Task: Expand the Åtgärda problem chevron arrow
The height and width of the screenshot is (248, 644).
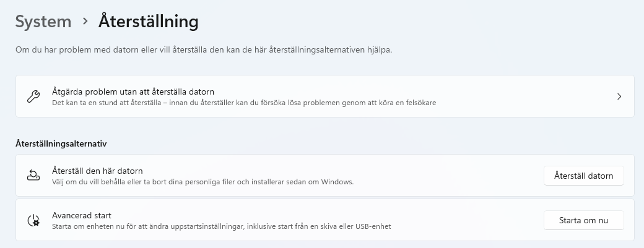Action: (619, 96)
